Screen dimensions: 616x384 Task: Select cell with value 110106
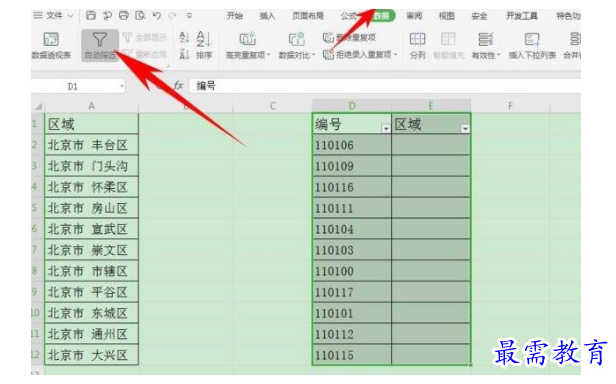[352, 145]
